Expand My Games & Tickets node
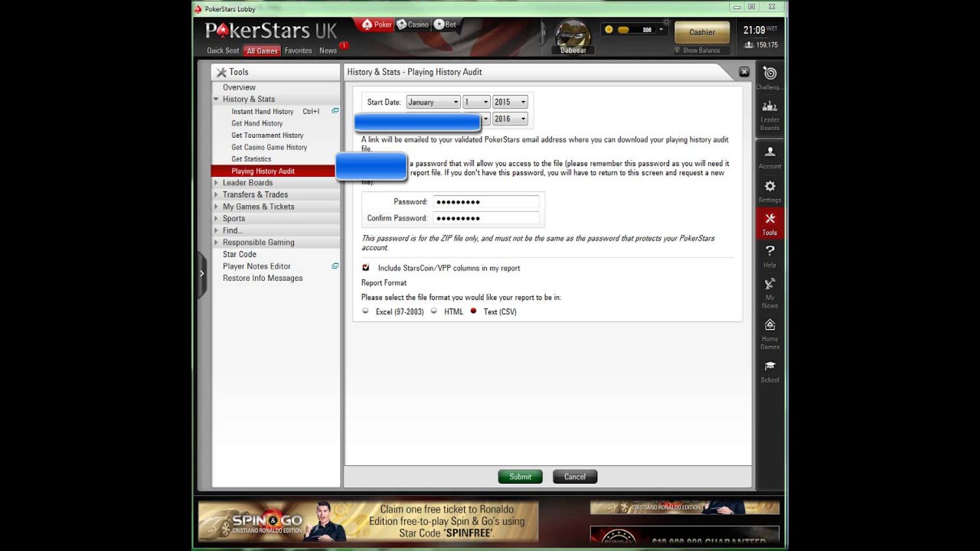The width and height of the screenshot is (980, 551). coord(216,207)
